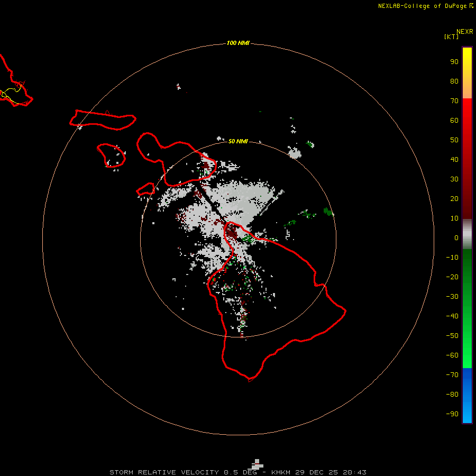Click the positive 10 scale value

coord(454,218)
